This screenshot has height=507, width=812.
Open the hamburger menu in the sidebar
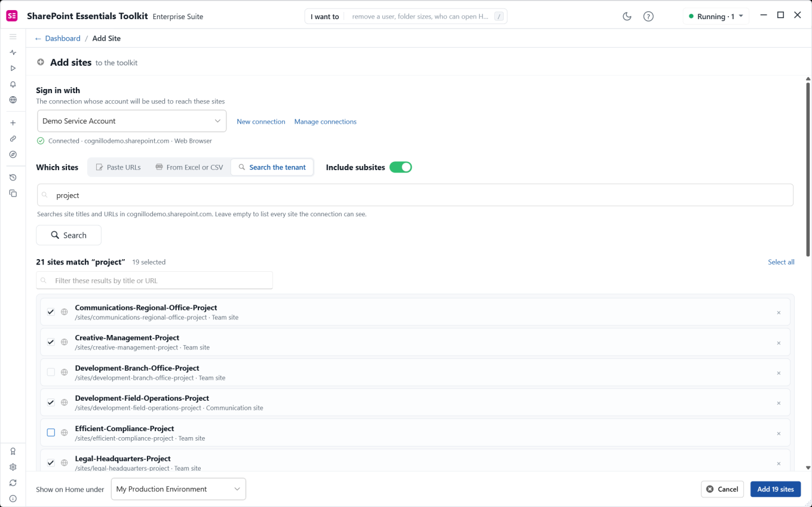[13, 37]
